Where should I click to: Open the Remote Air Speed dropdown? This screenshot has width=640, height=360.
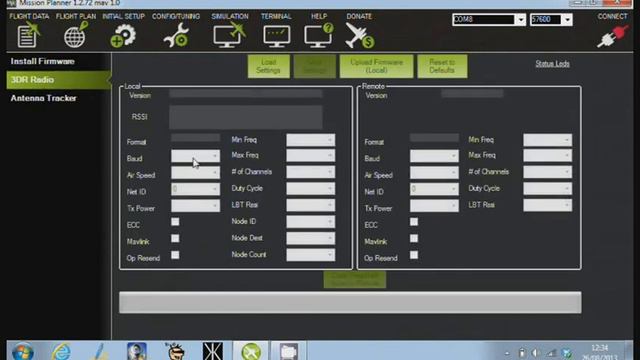pos(434,173)
